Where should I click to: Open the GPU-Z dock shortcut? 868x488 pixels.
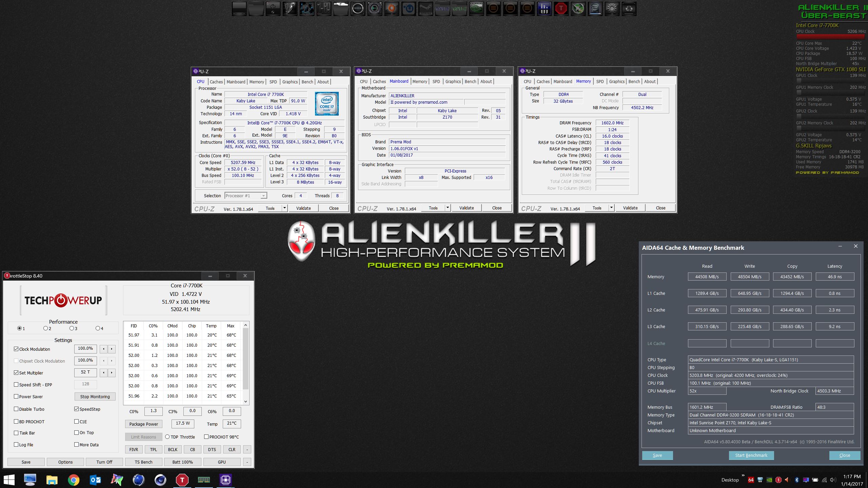(459, 8)
